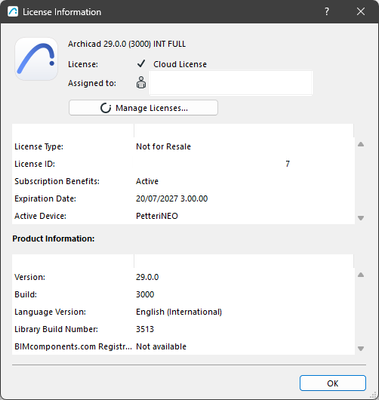Select the Version row label

30,277
